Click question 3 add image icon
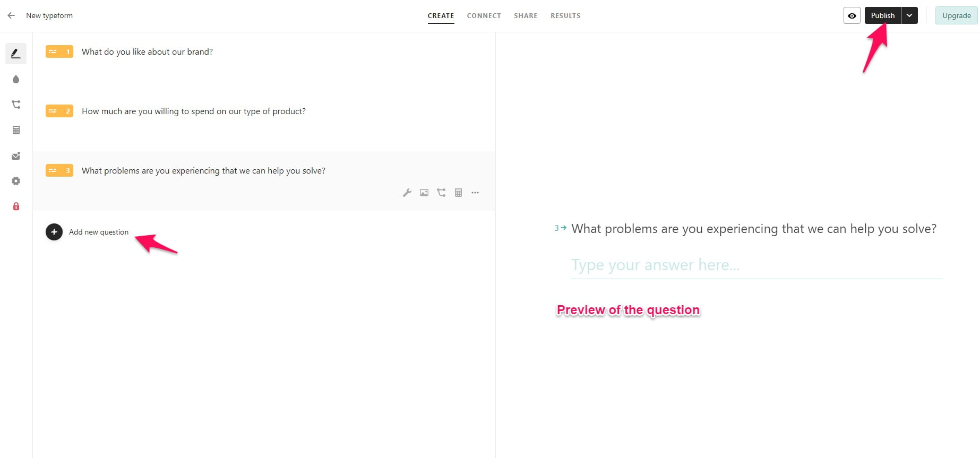This screenshot has height=458, width=980. [424, 193]
